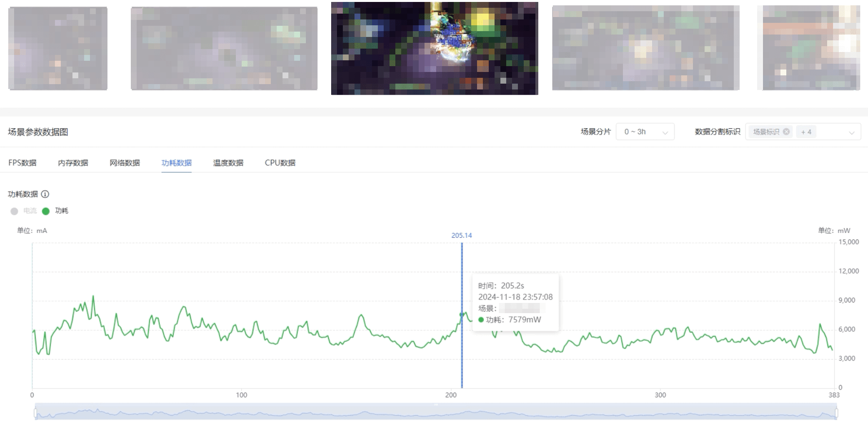Click the 单位: mA axis label
The width and height of the screenshot is (868, 424).
coord(32,230)
